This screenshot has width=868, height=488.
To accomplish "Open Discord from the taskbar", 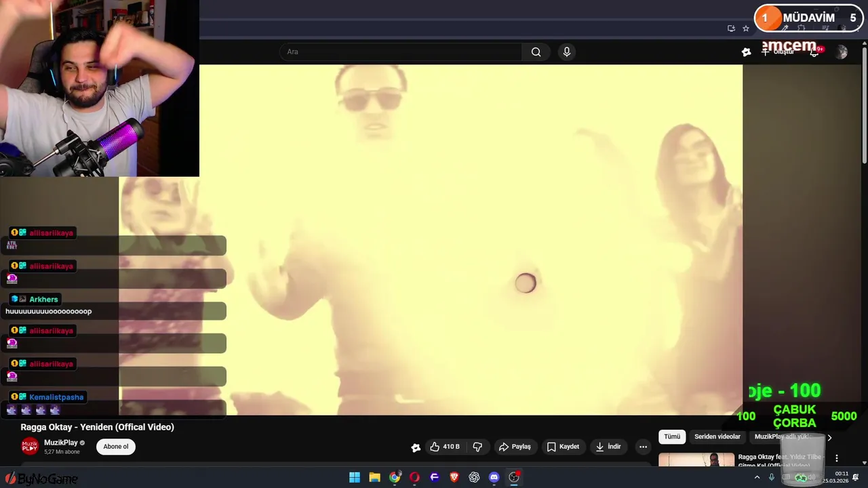I will click(x=494, y=477).
